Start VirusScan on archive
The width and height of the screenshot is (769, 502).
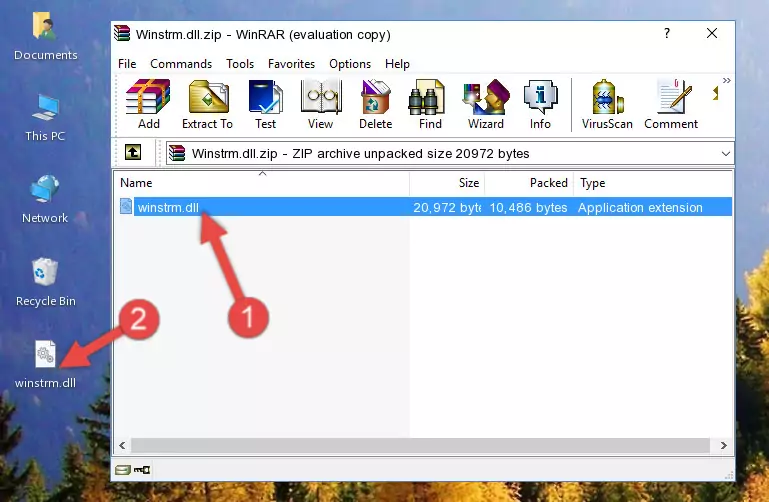tap(607, 104)
